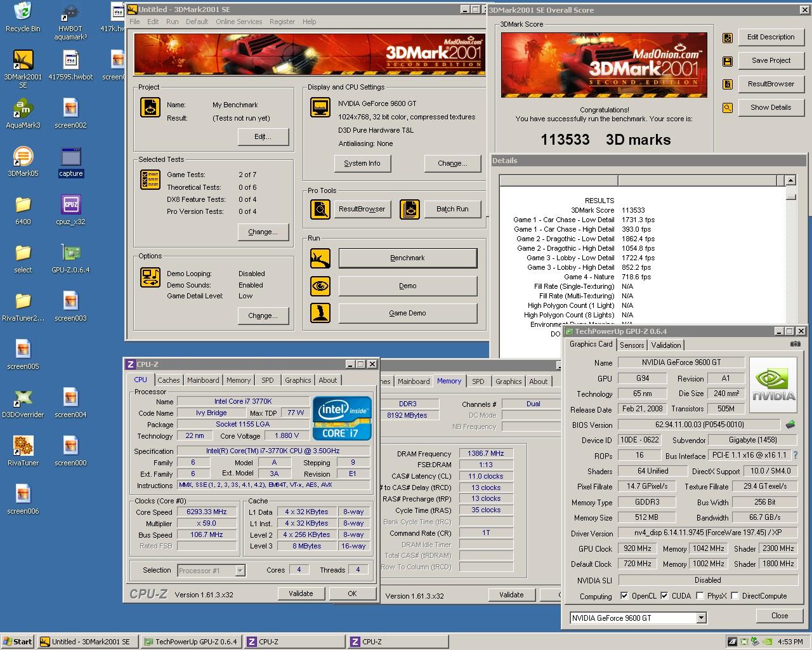812x650 pixels.
Task: Click the Demo eye icon
Action: (320, 286)
